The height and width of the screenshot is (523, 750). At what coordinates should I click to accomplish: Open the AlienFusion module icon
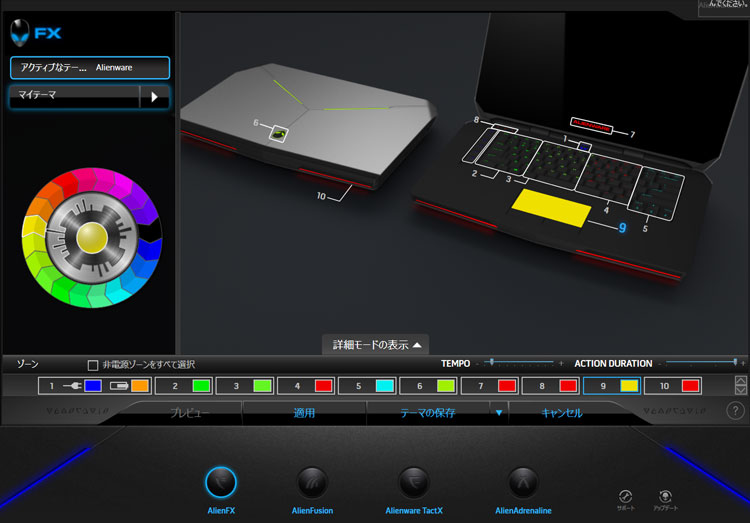312,481
